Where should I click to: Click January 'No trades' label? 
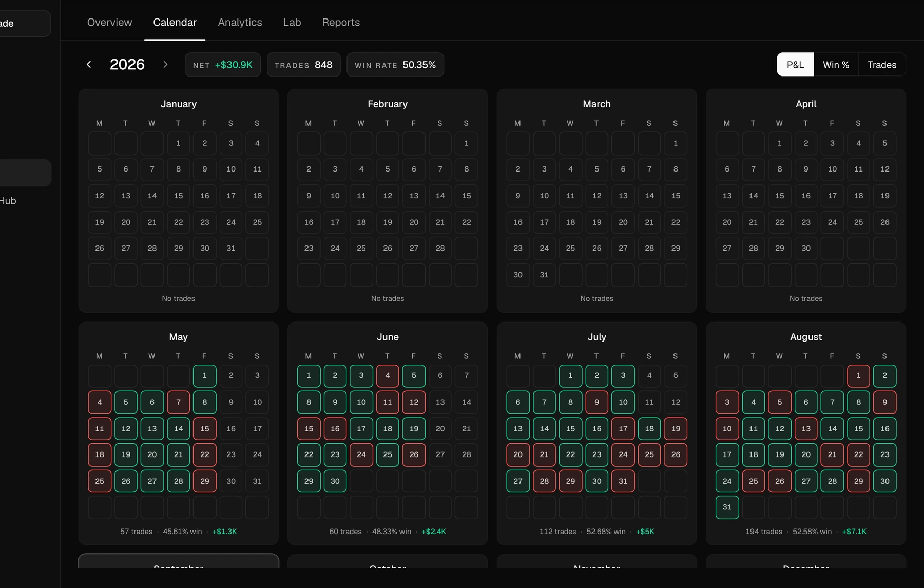coord(178,298)
